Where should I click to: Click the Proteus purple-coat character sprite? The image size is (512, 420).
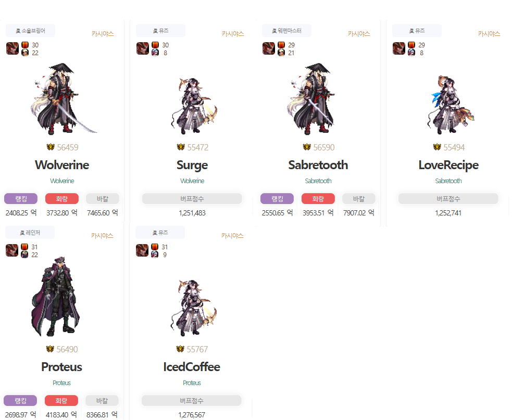point(55,296)
